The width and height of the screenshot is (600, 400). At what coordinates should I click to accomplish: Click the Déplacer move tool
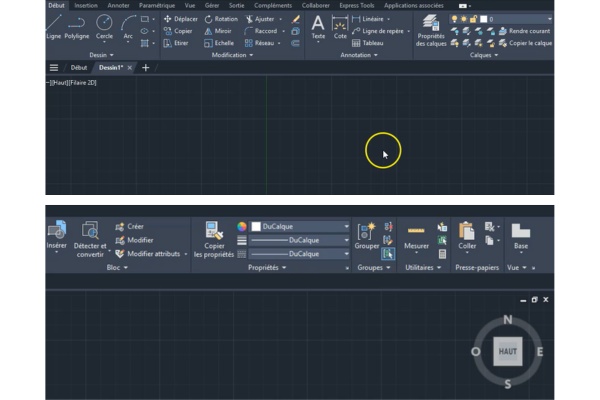(181, 19)
